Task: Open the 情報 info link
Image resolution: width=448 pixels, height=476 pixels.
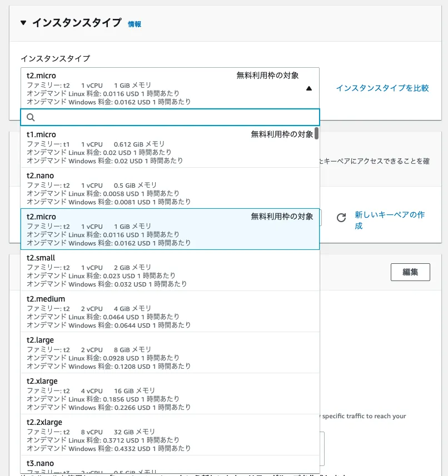Action: click(x=135, y=24)
